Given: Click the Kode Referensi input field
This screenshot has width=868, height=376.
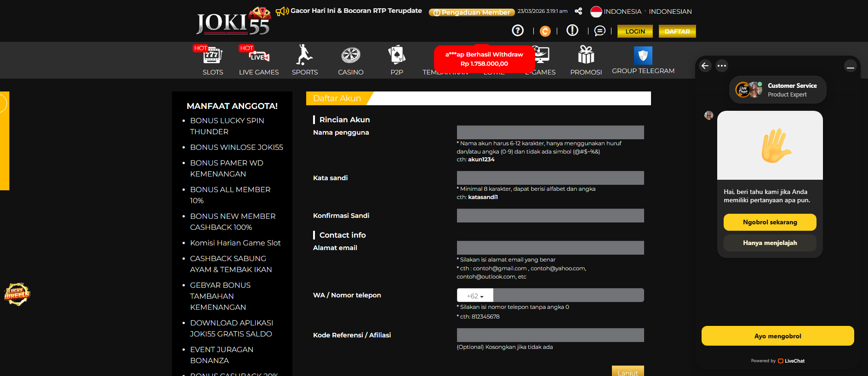Looking at the screenshot, I should coord(550,335).
